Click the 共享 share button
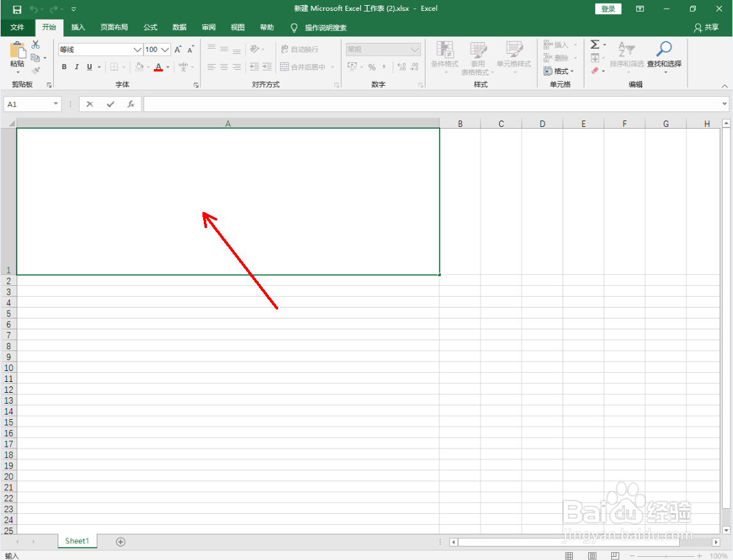The width and height of the screenshot is (733, 560). point(706,28)
